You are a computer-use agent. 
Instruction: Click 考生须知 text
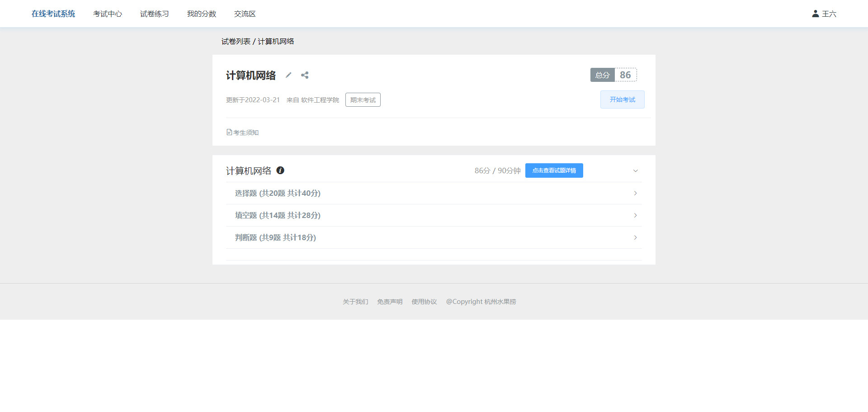click(x=246, y=133)
